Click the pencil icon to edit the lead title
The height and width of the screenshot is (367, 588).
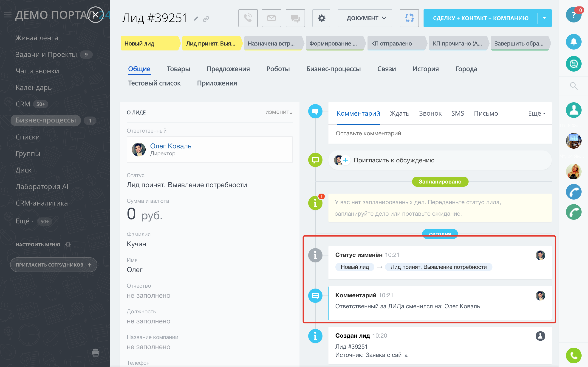pos(196,19)
